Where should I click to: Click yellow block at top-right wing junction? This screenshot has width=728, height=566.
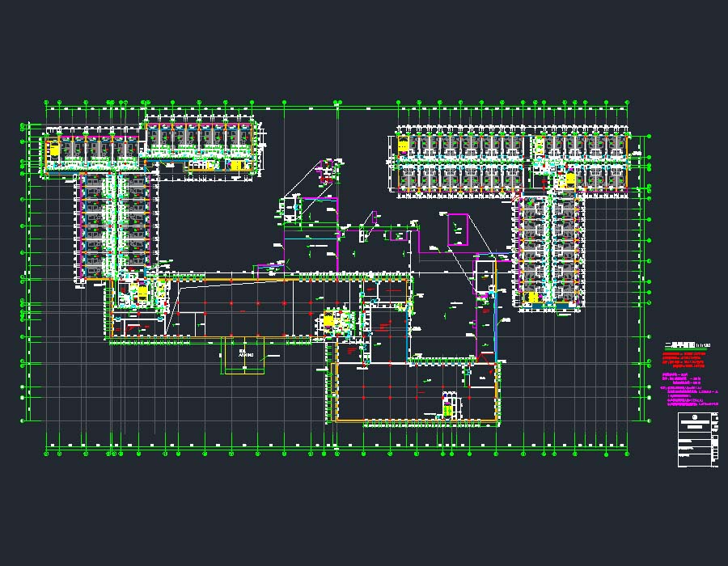tap(569, 179)
